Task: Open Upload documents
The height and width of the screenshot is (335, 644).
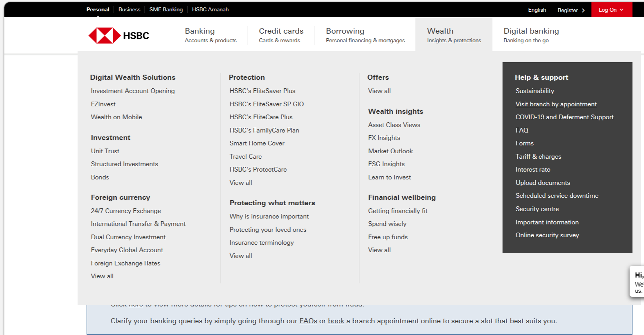Action: 542,183
